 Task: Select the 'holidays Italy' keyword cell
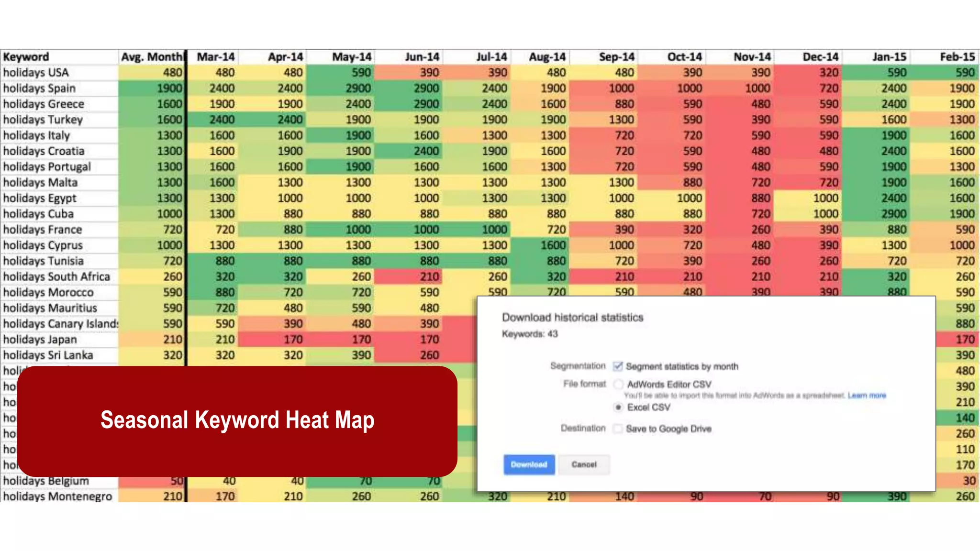click(59, 135)
